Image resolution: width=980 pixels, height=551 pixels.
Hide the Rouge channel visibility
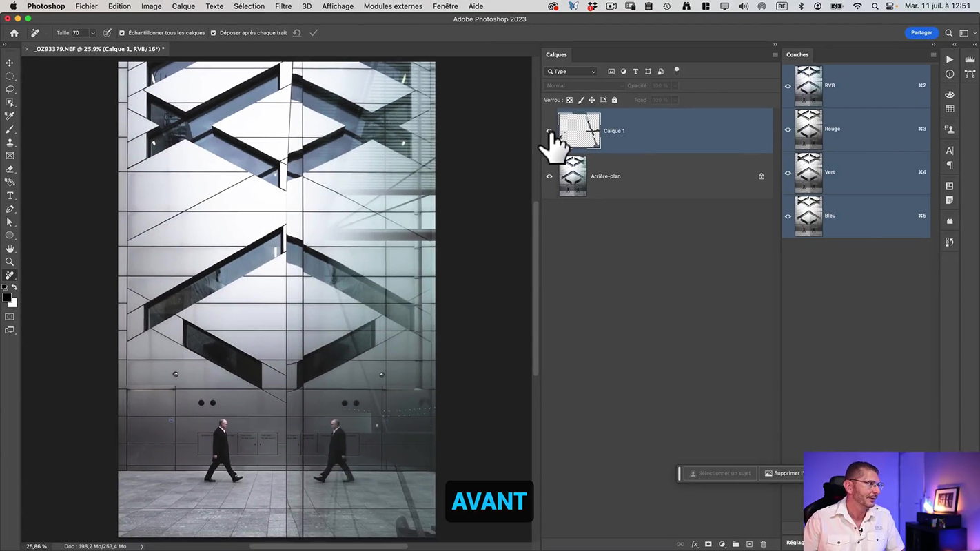[788, 129]
